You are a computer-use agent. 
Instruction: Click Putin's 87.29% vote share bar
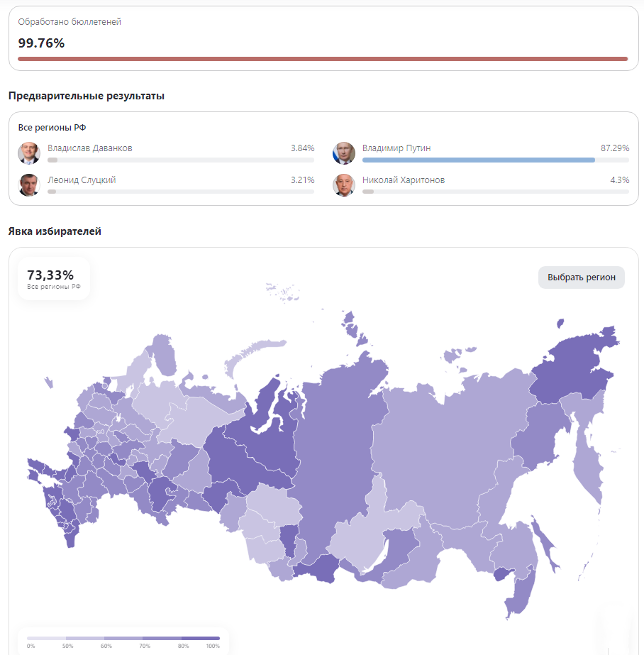coord(479,160)
